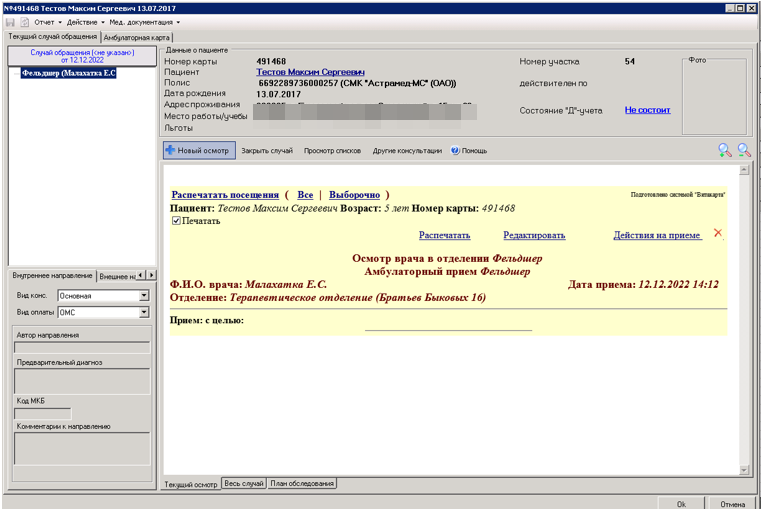Click Действия на приеме link
This screenshot has height=509, width=762.
coord(658,235)
